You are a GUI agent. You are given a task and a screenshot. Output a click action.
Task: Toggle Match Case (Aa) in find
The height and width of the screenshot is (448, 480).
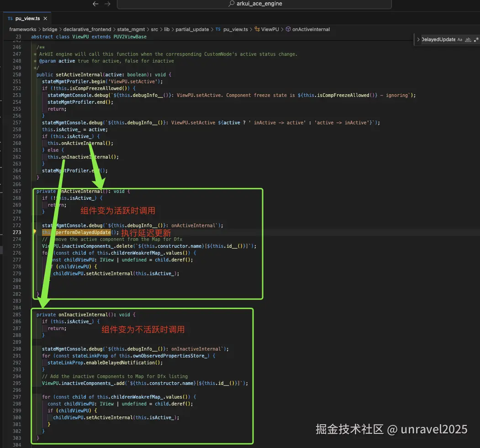pyautogui.click(x=460, y=39)
